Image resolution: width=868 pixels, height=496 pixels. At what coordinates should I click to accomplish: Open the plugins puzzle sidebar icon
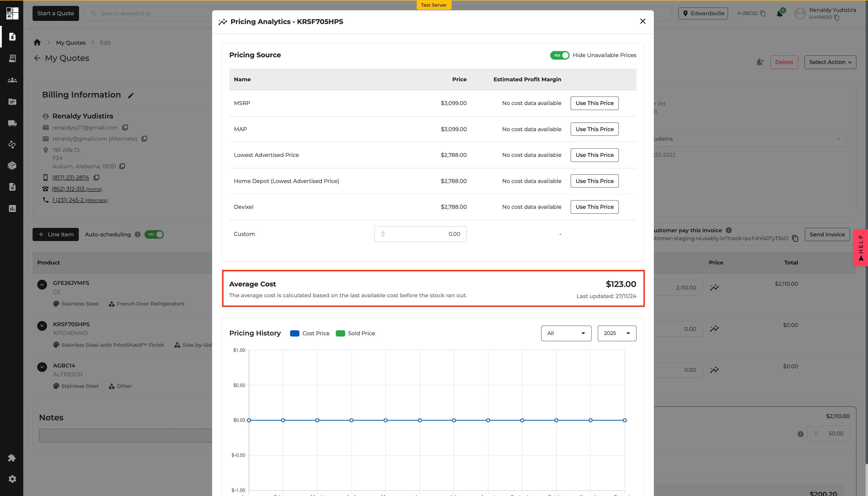(12, 458)
